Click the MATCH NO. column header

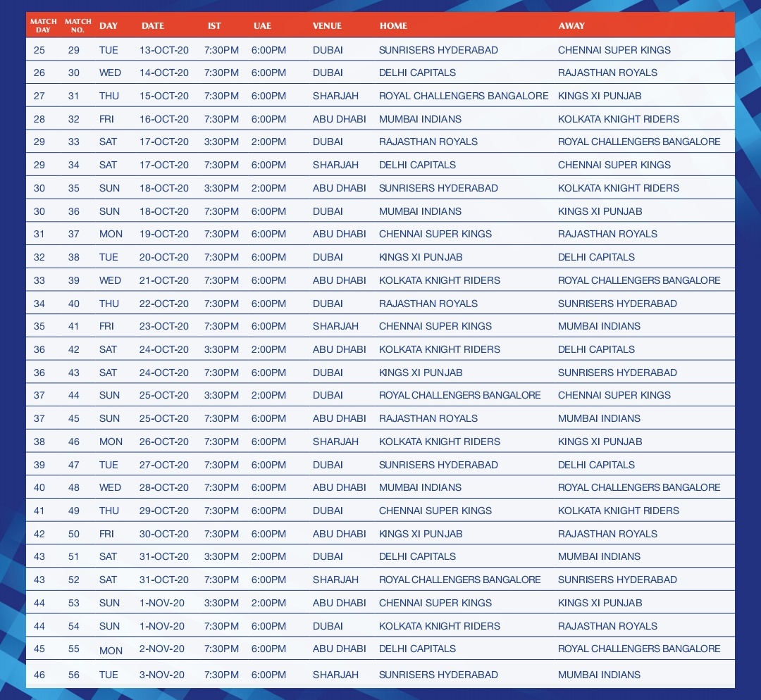pos(78,26)
